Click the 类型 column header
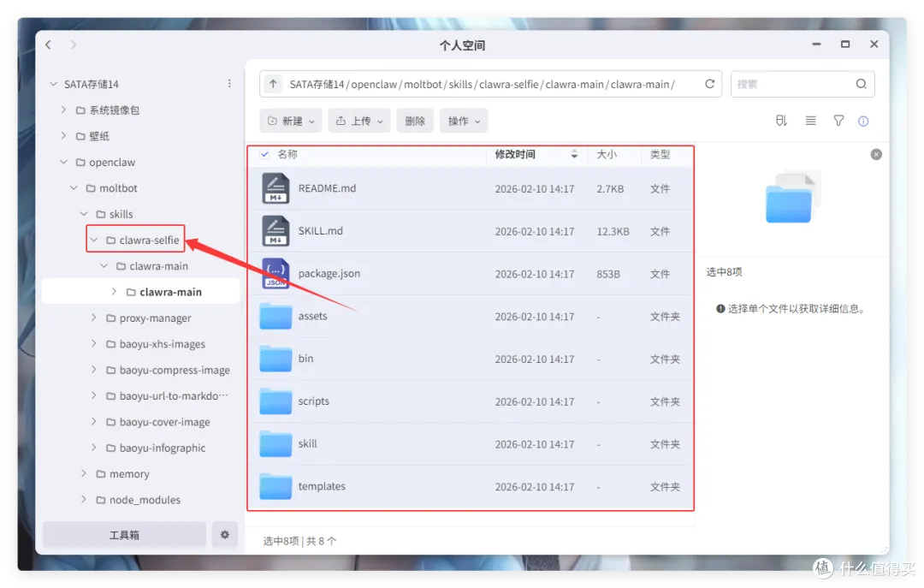 click(660, 155)
